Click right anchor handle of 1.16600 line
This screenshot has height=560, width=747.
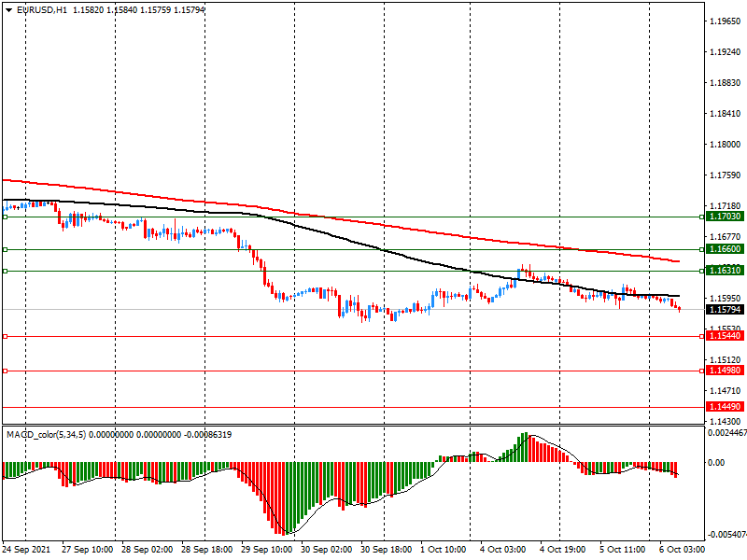click(x=702, y=249)
